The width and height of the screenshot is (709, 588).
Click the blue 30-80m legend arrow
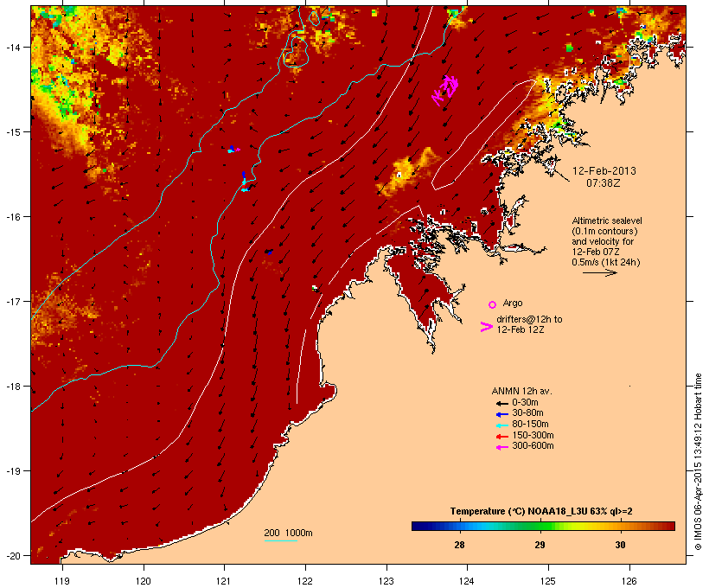pos(501,414)
